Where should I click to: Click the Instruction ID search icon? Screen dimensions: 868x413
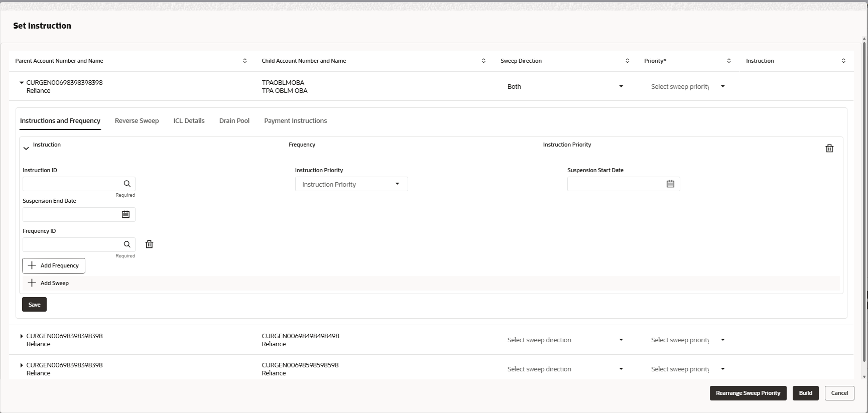(127, 184)
